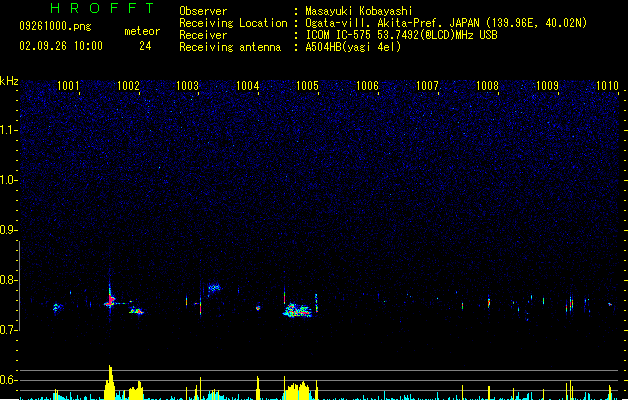Click the 1007 time marker
Image resolution: width=629 pixels, height=400 pixels.
427,86
